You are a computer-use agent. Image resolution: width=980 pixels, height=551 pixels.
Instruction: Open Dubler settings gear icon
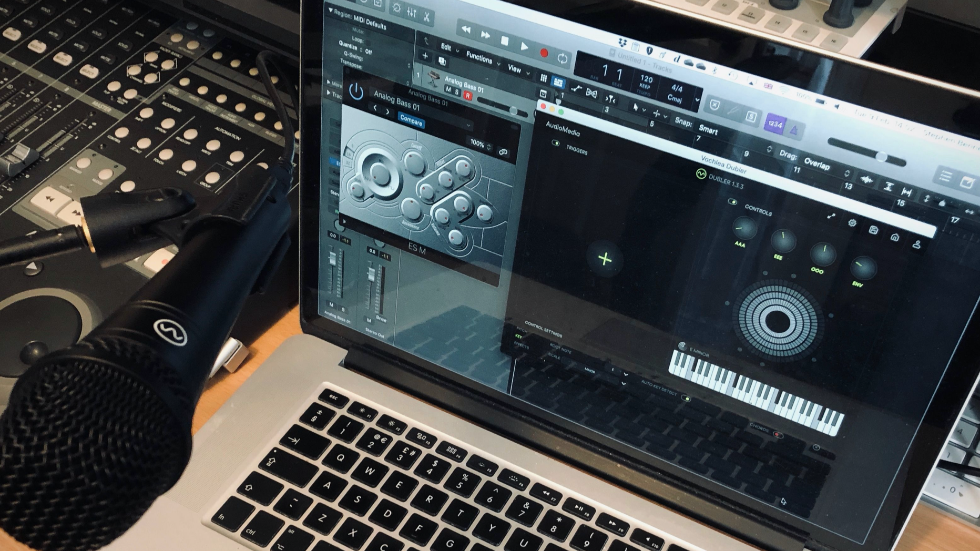pos(852,223)
